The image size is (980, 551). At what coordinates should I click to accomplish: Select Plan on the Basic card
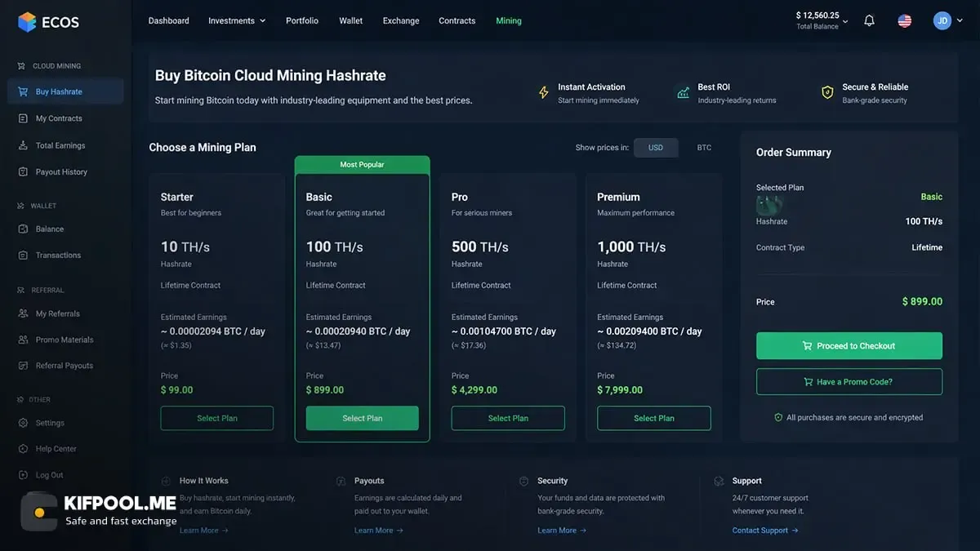(x=363, y=418)
